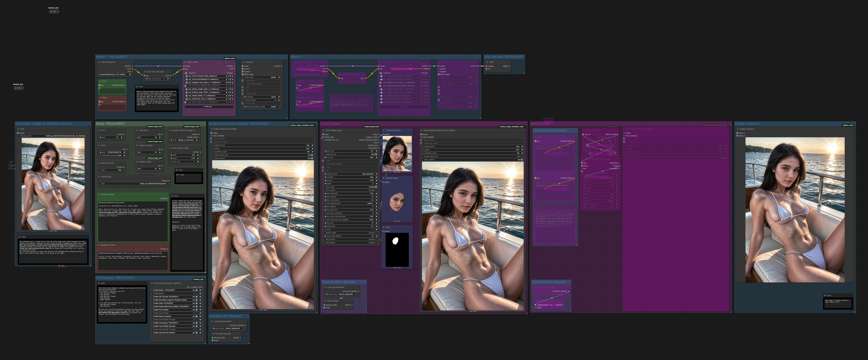
Task: Open the scheduler karras dropdown in Sampler 1
Action: pyautogui.click(x=262, y=97)
